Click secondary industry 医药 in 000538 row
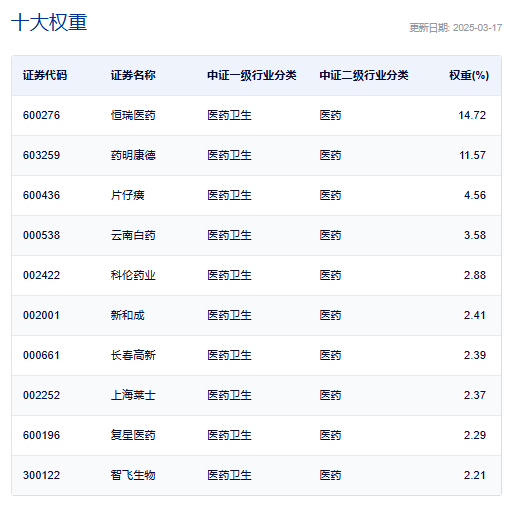Image resolution: width=514 pixels, height=511 pixels. (330, 235)
